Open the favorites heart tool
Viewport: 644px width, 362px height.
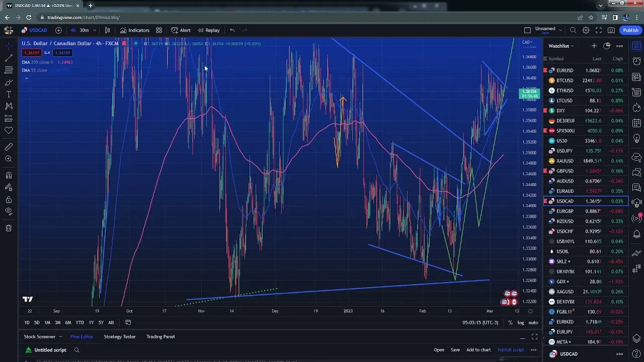[x=9, y=130]
